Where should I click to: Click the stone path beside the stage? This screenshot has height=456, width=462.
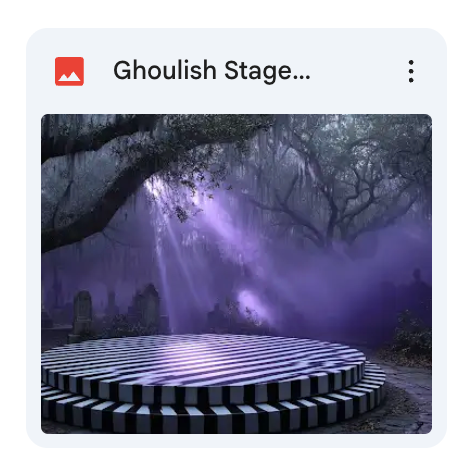410,393
